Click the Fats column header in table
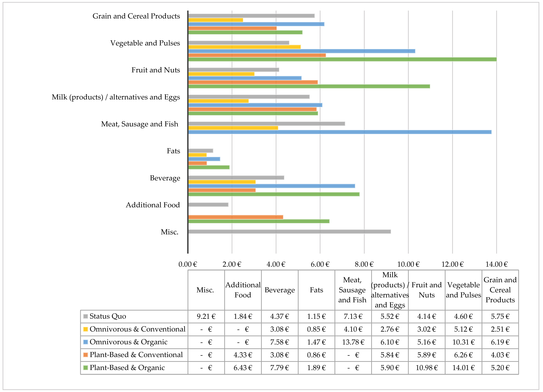This screenshot has height=392, width=543. 316,290
